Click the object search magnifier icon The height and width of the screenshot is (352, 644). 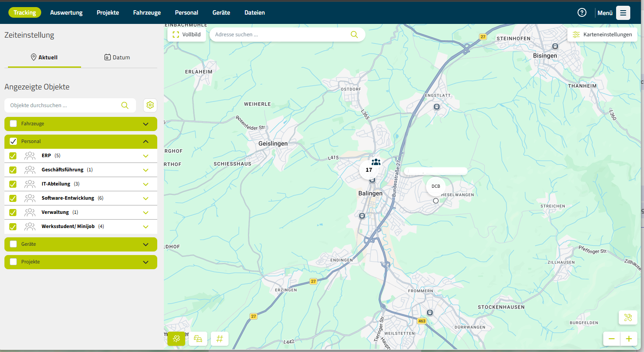pyautogui.click(x=125, y=105)
